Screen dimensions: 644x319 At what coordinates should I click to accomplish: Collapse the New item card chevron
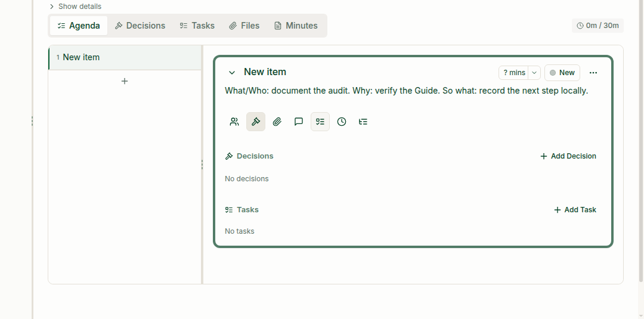[x=232, y=73]
